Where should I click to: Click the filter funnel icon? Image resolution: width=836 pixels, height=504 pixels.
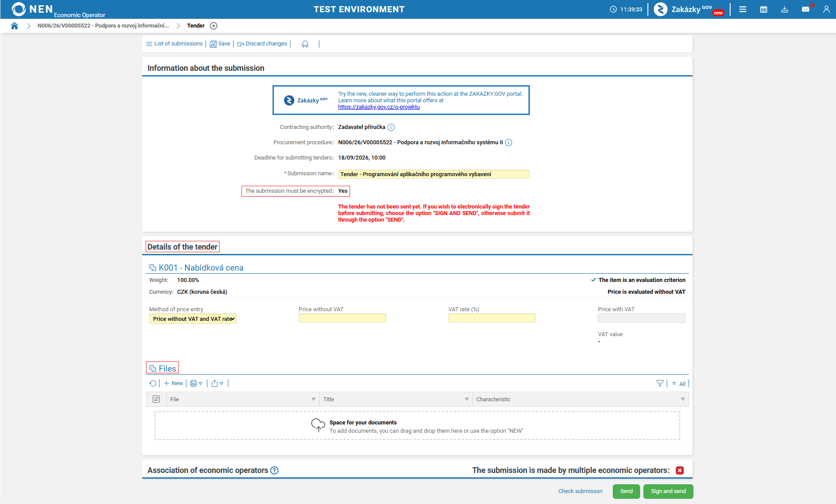[660, 383]
